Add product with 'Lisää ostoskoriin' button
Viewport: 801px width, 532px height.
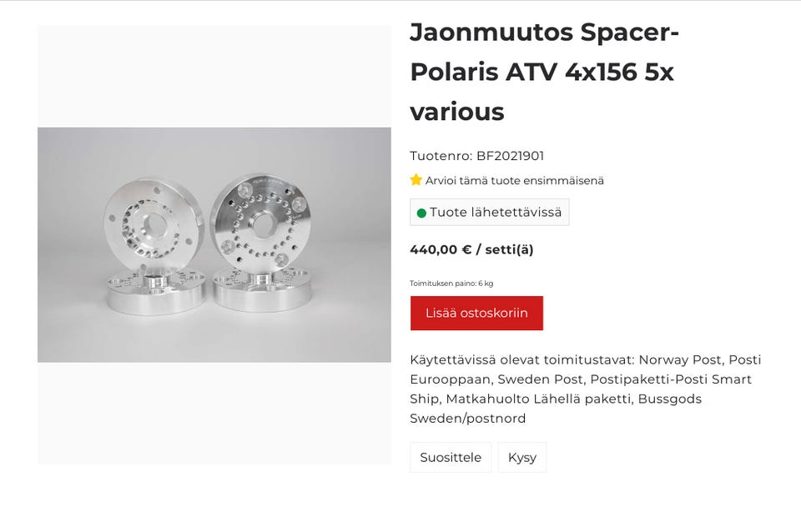pyautogui.click(x=476, y=314)
